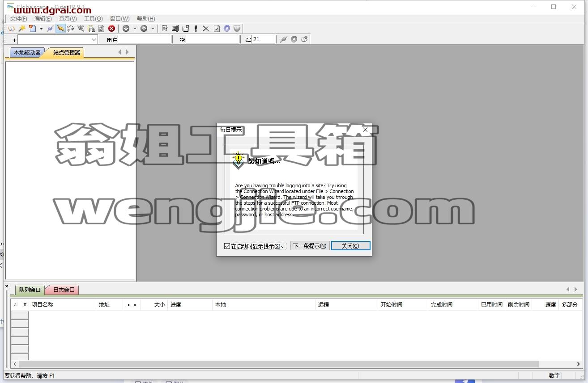The height and width of the screenshot is (383, 588).
Task: Click the Execute exclamation mark icon
Action: click(x=196, y=29)
